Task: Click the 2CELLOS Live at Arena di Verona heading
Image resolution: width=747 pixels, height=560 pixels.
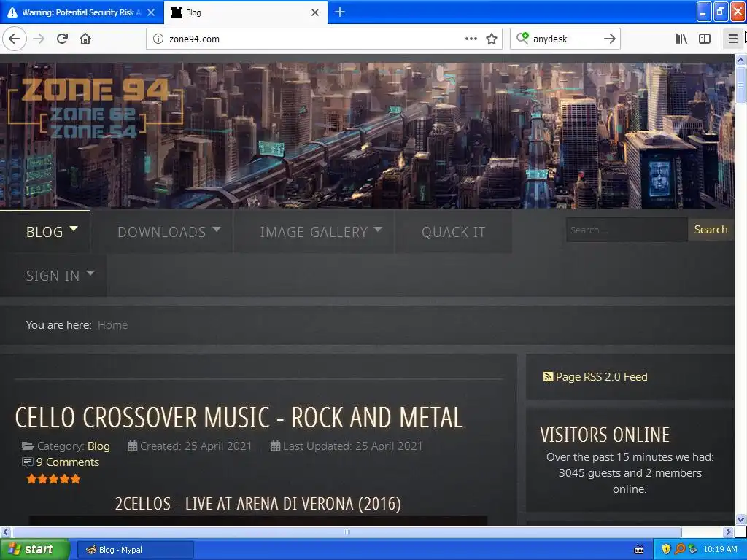Action: coord(258,504)
